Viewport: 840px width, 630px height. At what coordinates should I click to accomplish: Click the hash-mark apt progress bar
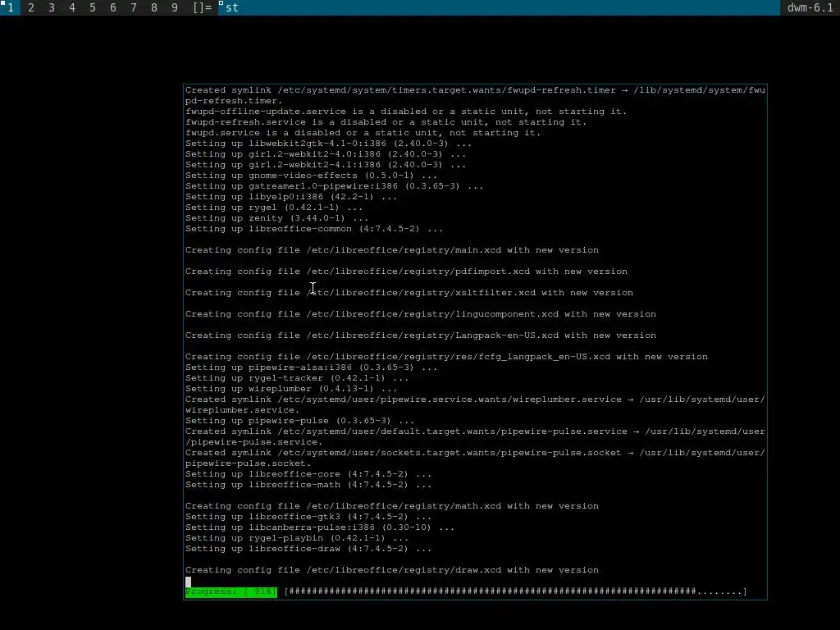[515, 591]
